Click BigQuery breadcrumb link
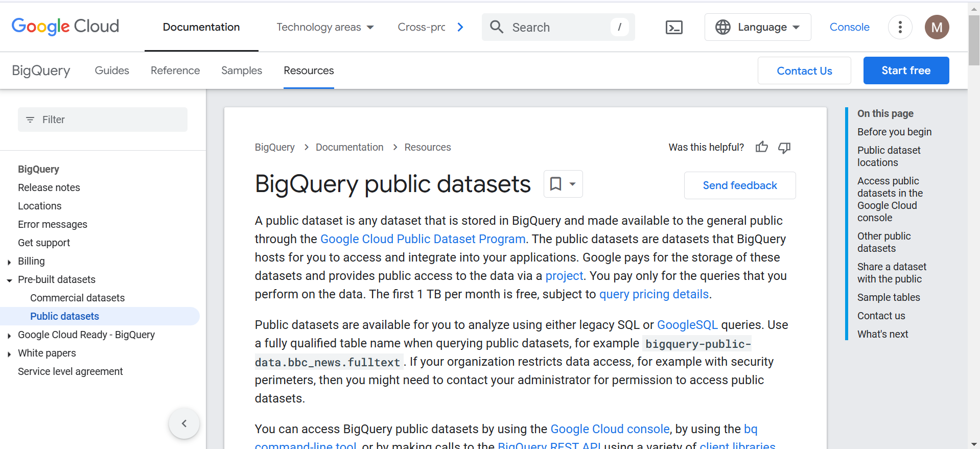 (275, 147)
